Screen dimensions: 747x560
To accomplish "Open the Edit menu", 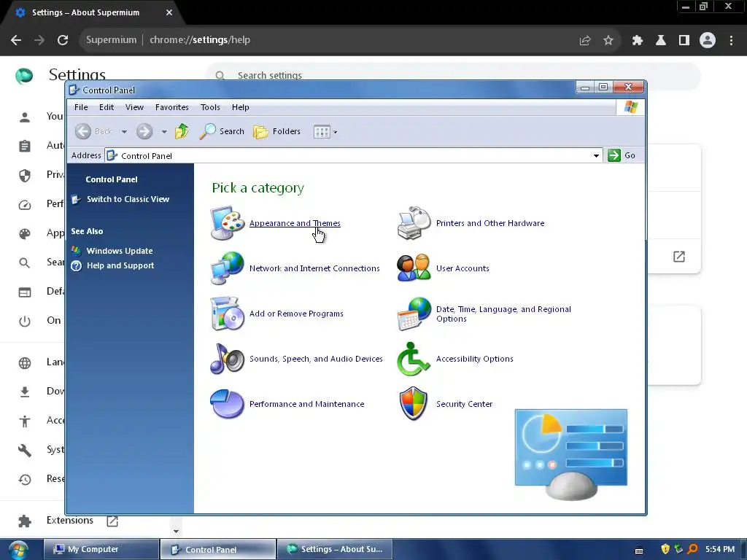I will pos(107,107).
